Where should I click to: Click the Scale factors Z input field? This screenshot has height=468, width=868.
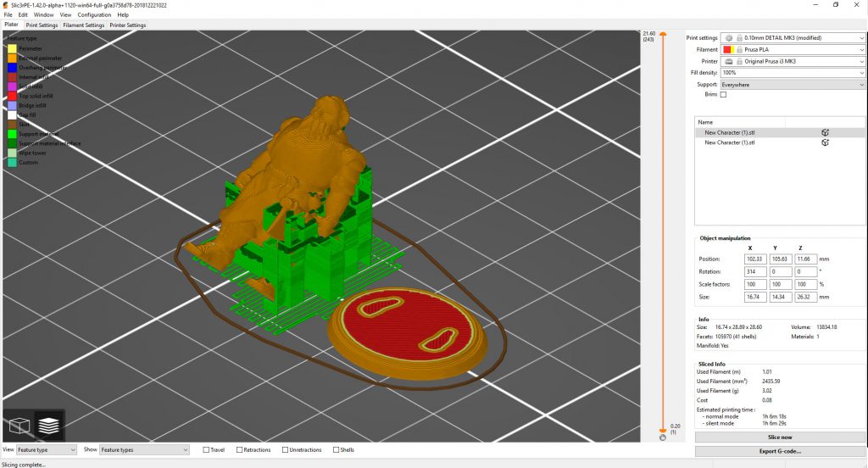click(805, 285)
